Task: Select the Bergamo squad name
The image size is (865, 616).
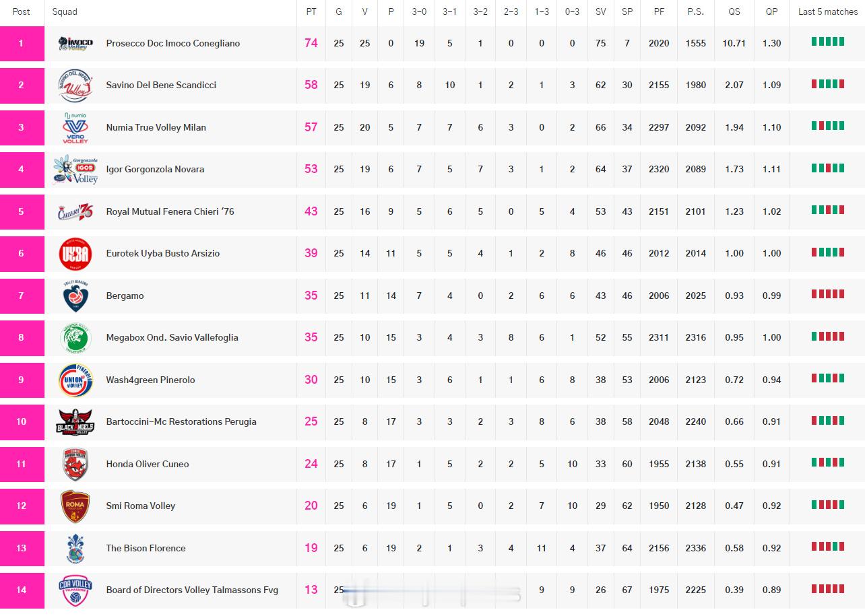Action: click(x=125, y=296)
